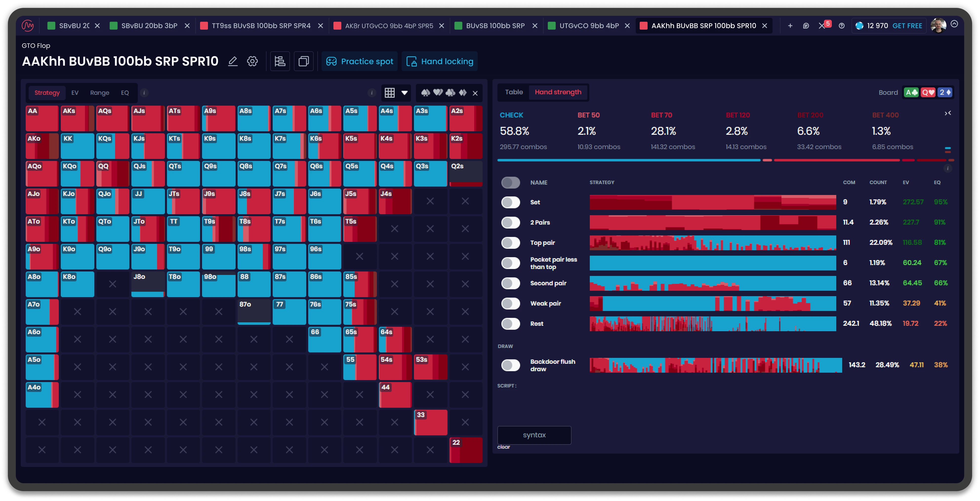This screenshot has width=980, height=501.
Task: Filter the matrix by spades suit
Action: [x=426, y=92]
